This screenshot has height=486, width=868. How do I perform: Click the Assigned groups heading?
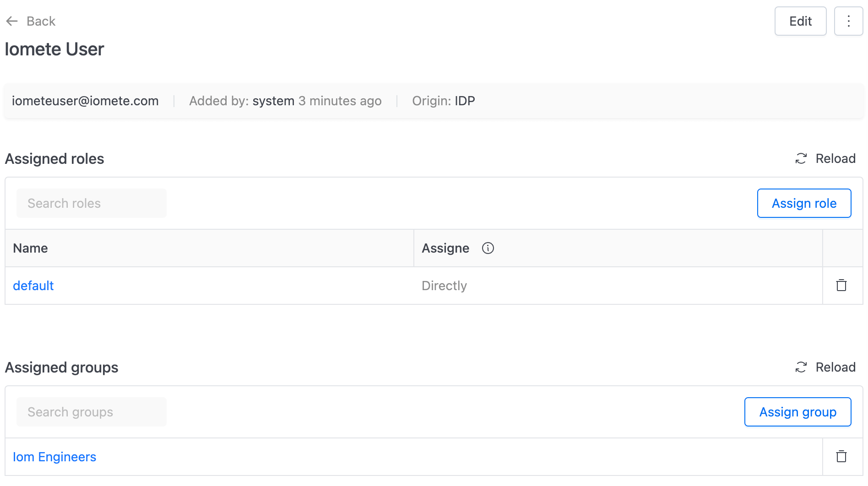(61, 367)
